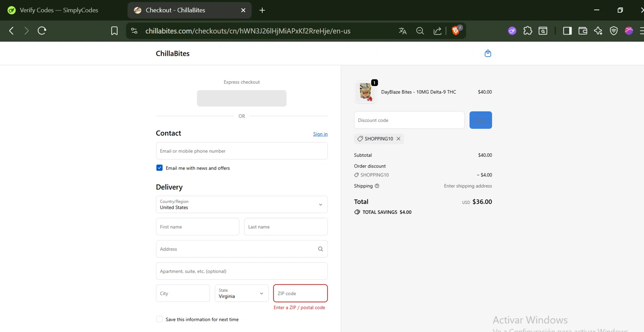644x332 pixels.
Task: Click the translate page icon
Action: pyautogui.click(x=403, y=31)
